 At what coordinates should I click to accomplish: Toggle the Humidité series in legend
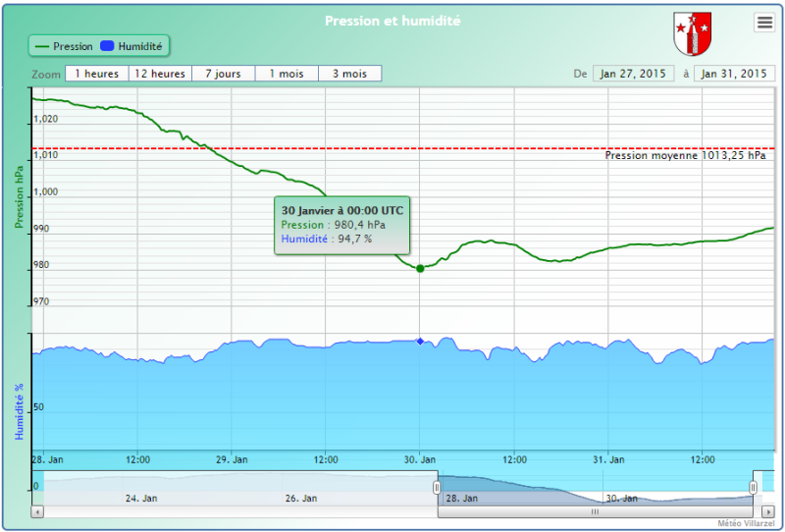(132, 46)
